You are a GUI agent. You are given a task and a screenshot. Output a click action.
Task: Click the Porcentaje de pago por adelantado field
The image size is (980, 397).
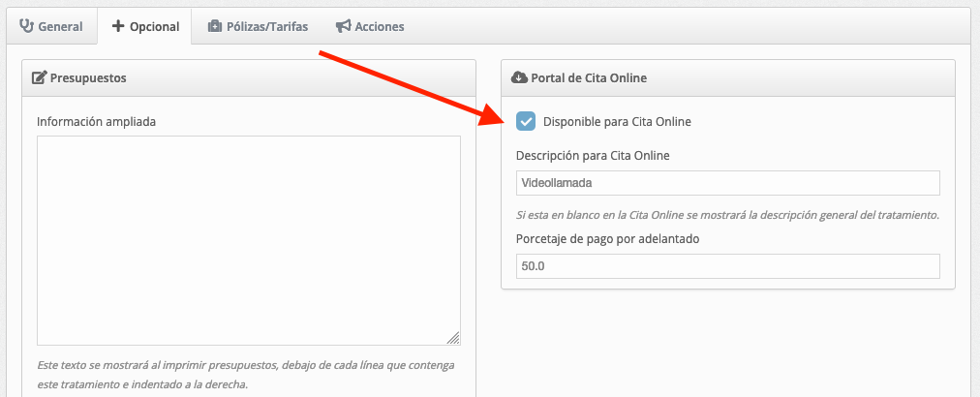coord(727,266)
